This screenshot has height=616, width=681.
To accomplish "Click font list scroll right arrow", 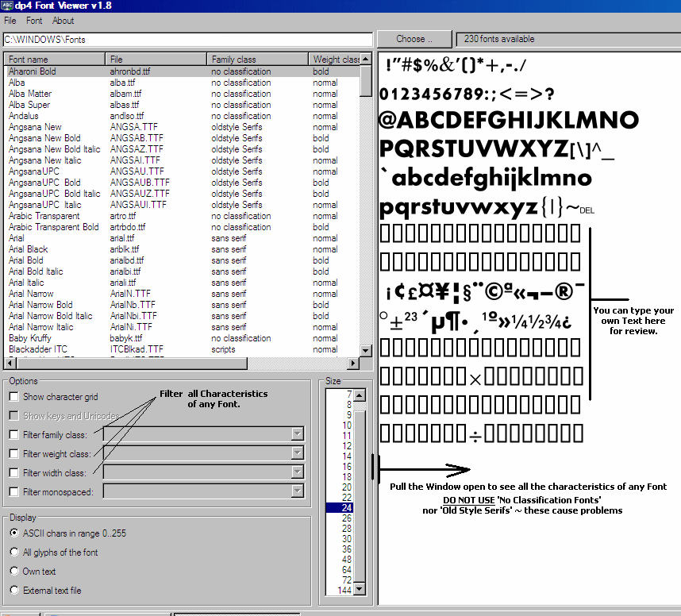I will 353,363.
